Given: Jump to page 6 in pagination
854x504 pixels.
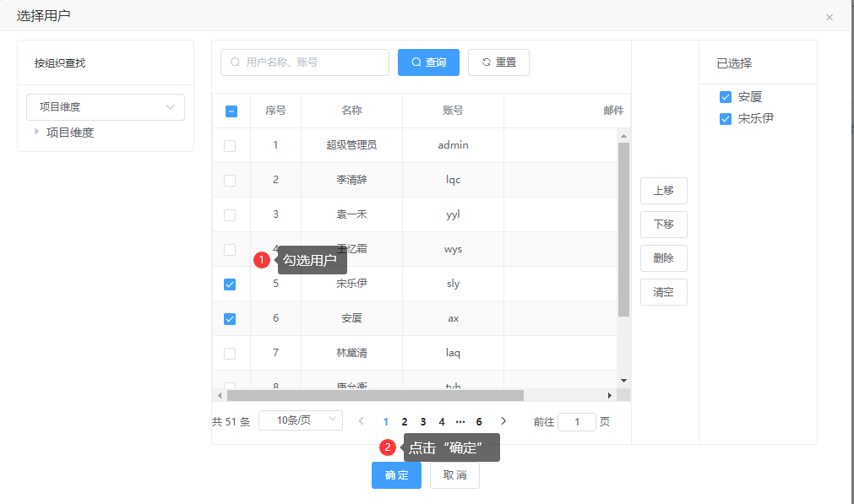Looking at the screenshot, I should coord(479,421).
